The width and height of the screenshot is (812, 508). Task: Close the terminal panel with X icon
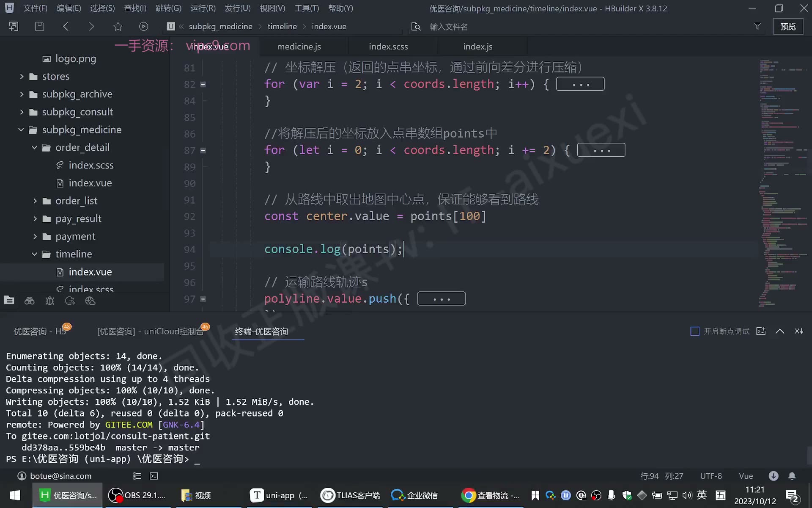pyautogui.click(x=799, y=331)
